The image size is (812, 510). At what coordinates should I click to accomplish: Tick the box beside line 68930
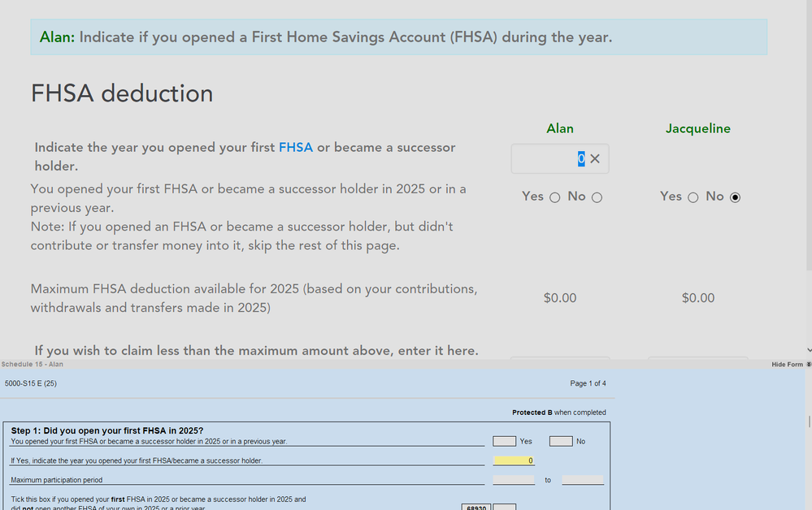(x=505, y=508)
